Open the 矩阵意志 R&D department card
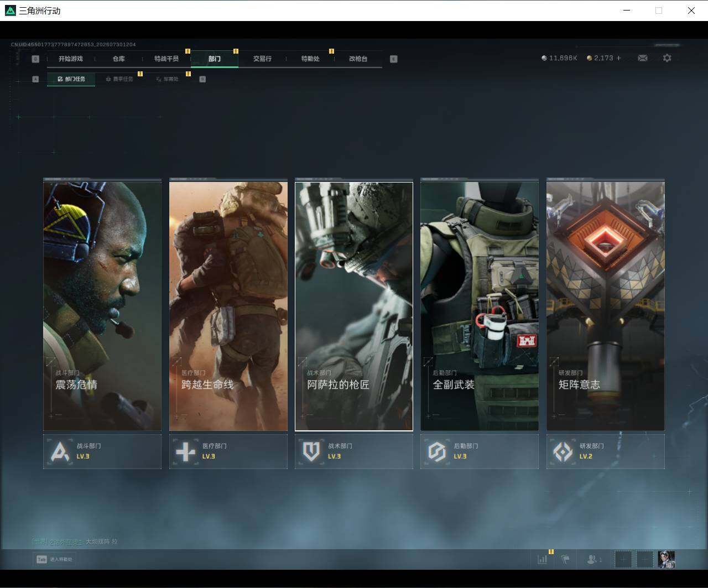708x588 pixels. tap(606, 306)
